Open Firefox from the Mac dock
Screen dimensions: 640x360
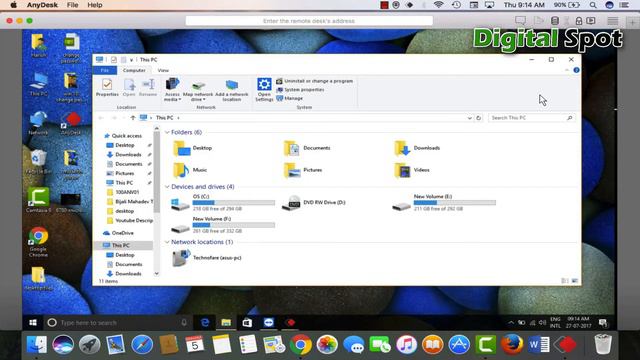click(512, 344)
